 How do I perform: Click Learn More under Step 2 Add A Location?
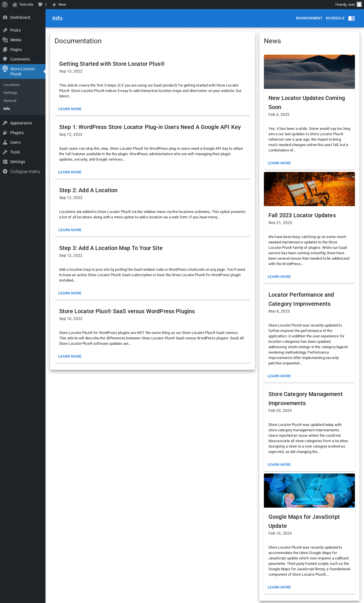coord(70,230)
